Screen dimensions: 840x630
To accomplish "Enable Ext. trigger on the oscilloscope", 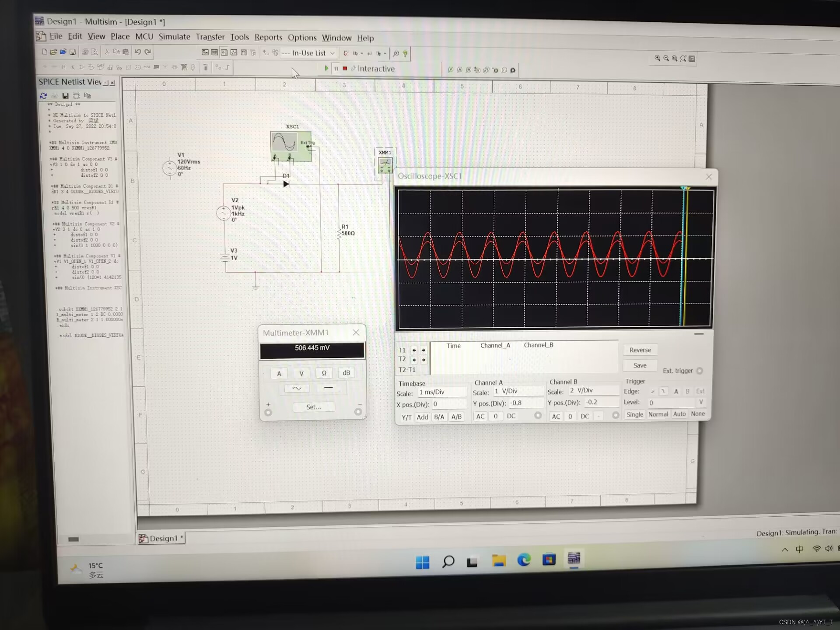I will coord(700,371).
